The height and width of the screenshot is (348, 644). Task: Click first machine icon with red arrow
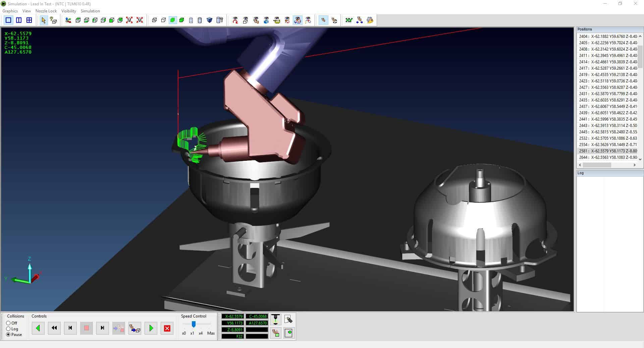click(235, 20)
